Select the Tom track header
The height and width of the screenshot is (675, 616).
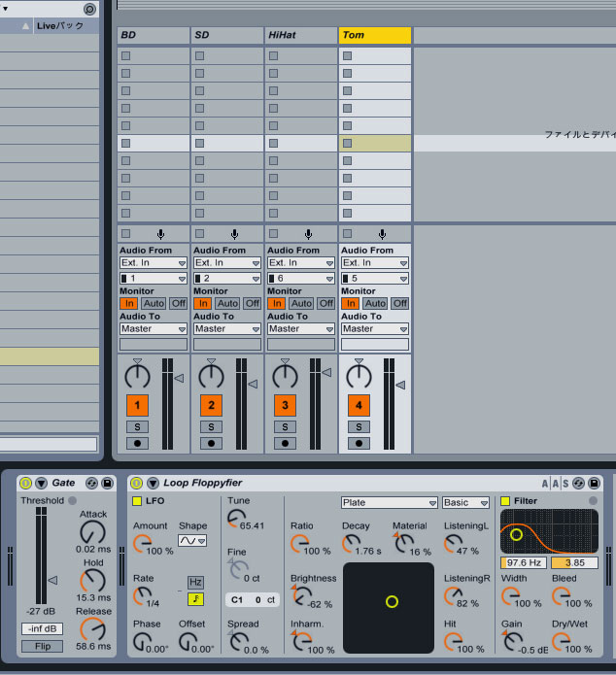[375, 35]
